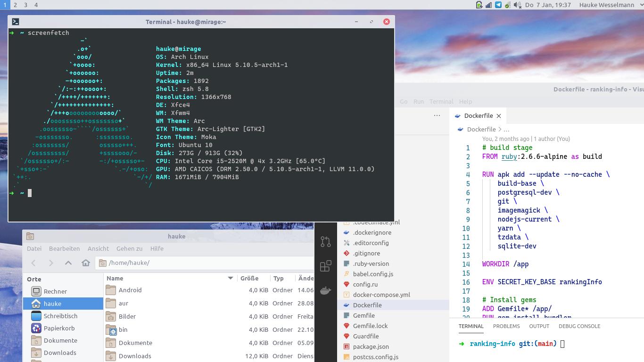This screenshot has width=644, height=362.
Task: Select the Dockerfile editor tab
Action: (478, 115)
